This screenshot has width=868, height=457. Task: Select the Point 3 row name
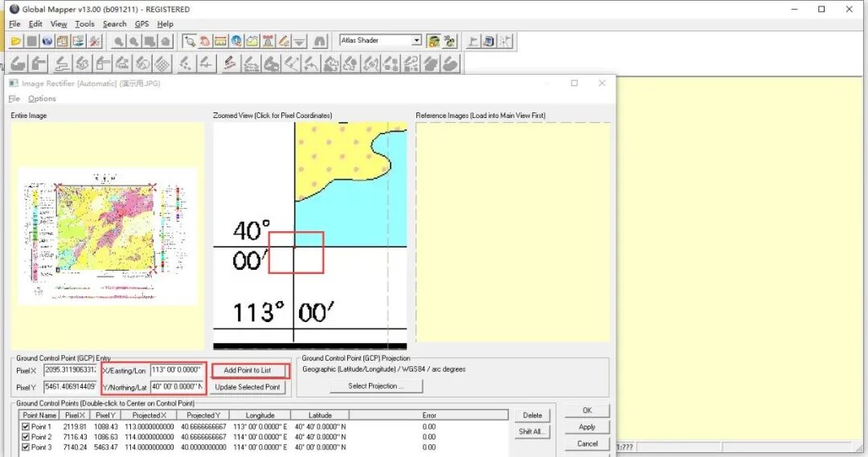pos(41,447)
